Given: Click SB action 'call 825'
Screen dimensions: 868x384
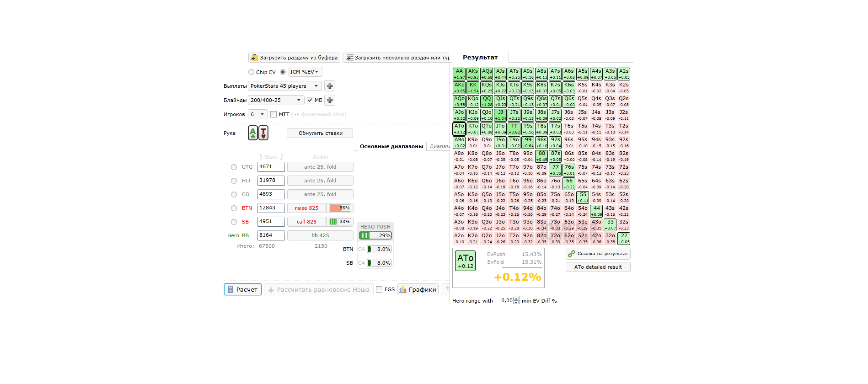Looking at the screenshot, I should (306, 222).
